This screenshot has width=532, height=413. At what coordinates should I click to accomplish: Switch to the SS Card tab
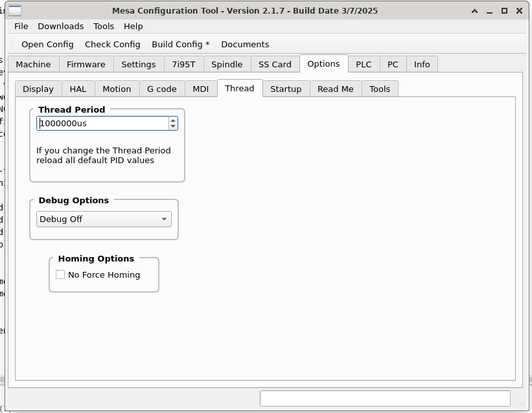275,65
